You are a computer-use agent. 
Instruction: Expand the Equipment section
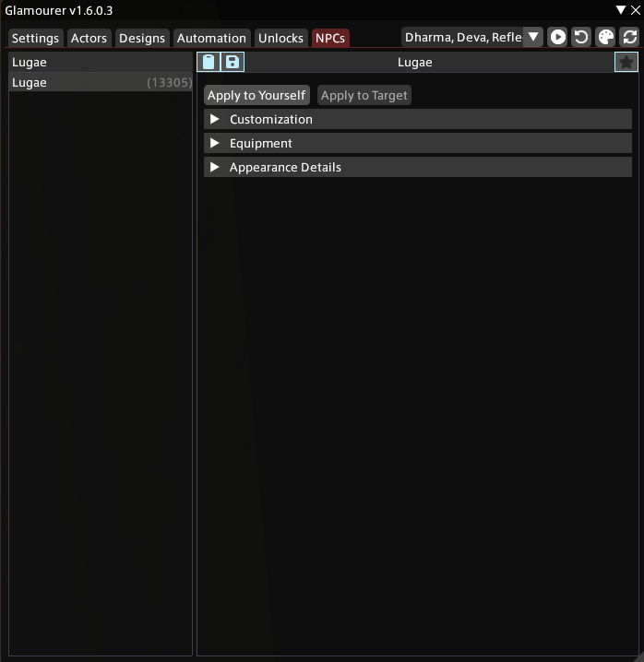418,143
